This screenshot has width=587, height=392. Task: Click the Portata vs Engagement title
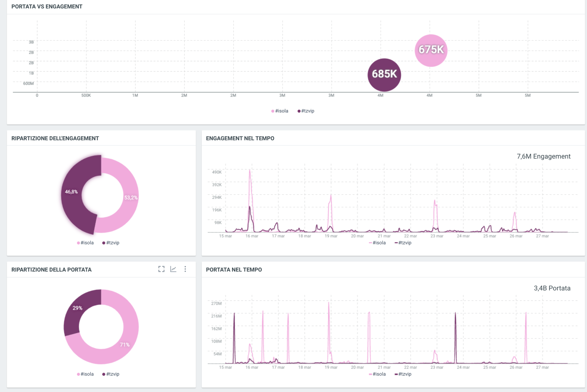pos(47,6)
